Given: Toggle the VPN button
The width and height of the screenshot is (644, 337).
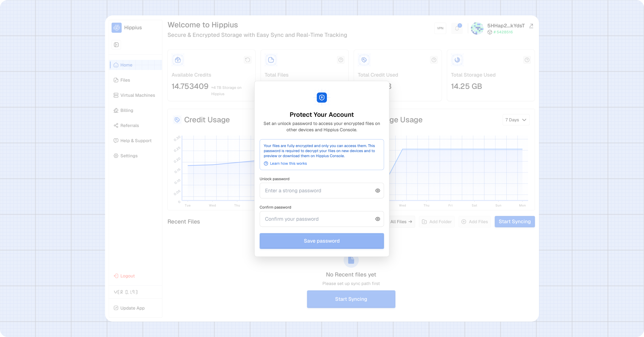Looking at the screenshot, I should 440,28.
